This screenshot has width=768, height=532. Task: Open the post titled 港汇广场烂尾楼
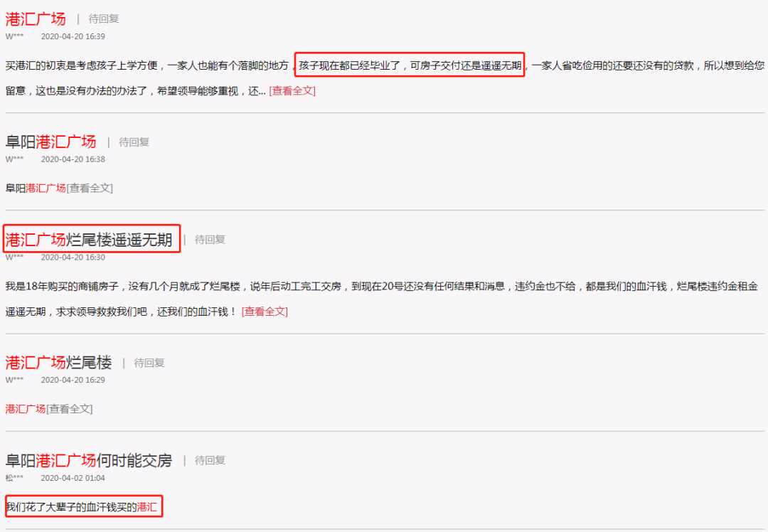pos(58,363)
